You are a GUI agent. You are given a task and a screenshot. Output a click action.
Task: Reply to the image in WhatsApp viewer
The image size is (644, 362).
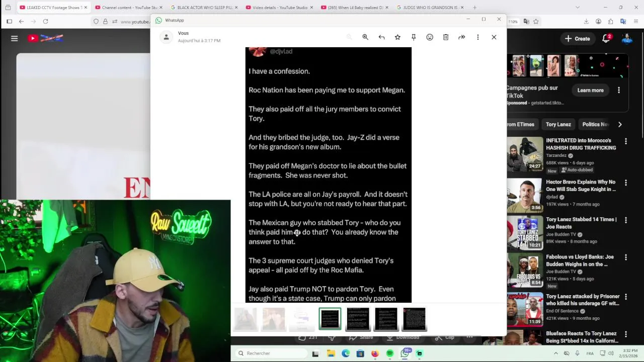click(381, 37)
